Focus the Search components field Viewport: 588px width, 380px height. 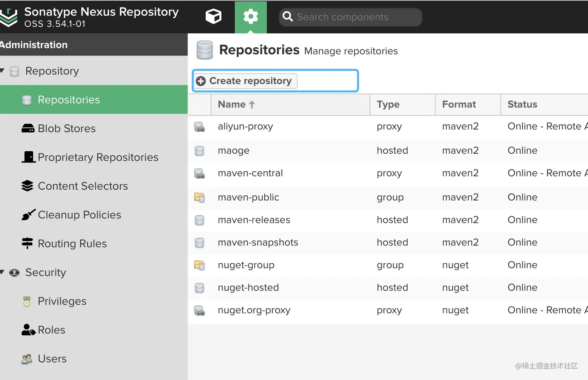350,17
